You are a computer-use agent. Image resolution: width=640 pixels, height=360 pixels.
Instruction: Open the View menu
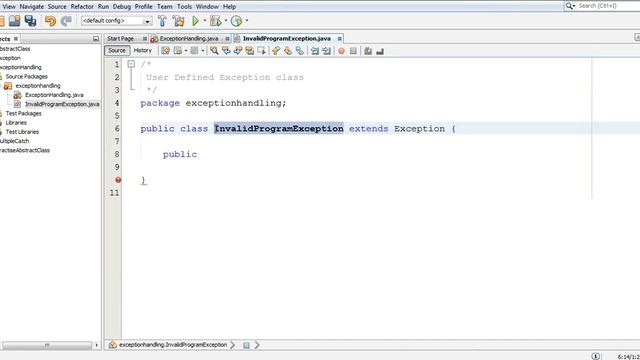click(x=9, y=7)
